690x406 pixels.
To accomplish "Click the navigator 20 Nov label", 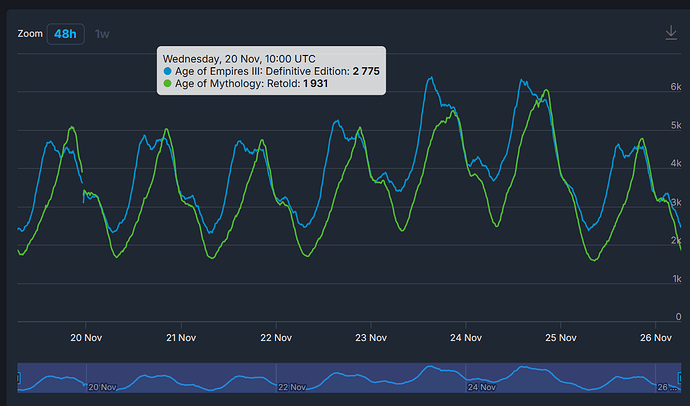I will pos(102,387).
